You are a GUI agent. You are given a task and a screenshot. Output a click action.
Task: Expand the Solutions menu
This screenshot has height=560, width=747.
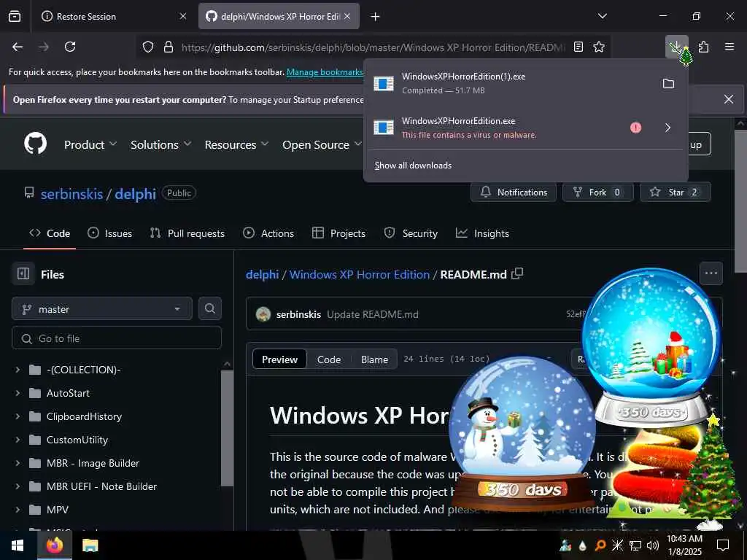[x=160, y=144]
